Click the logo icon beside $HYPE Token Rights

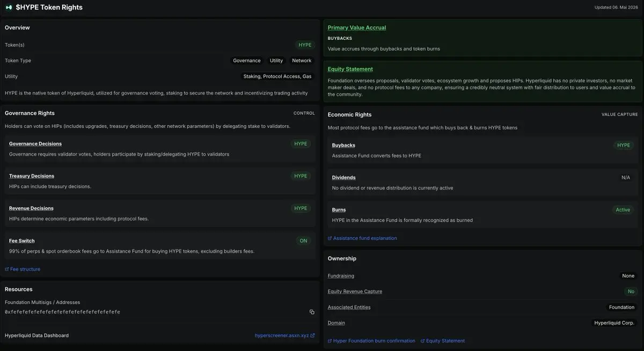click(x=8, y=8)
